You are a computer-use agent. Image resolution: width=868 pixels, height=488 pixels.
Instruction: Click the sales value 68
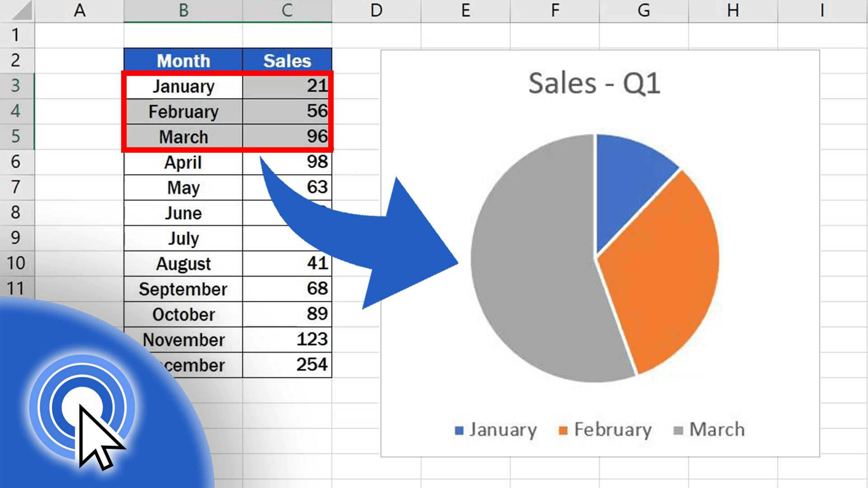[287, 289]
